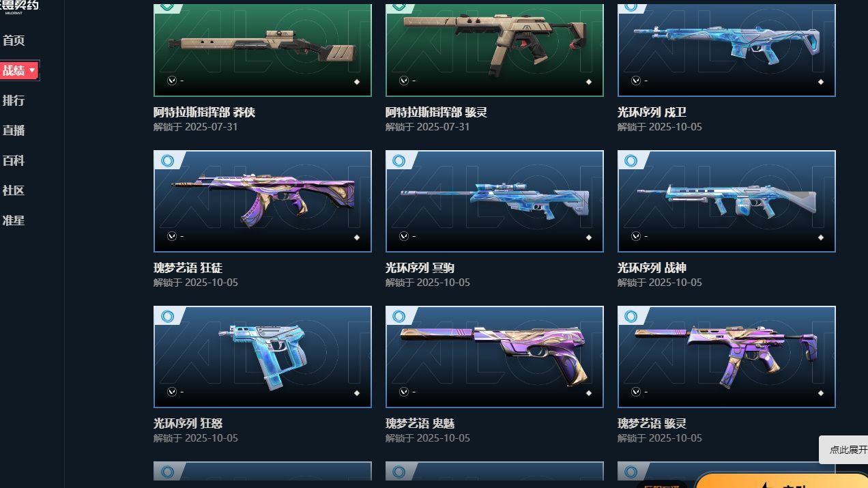This screenshot has height=488, width=868.
Task: Click Valorant points icon on 瑰梦艺语 骇灵 card
Action: click(x=636, y=392)
